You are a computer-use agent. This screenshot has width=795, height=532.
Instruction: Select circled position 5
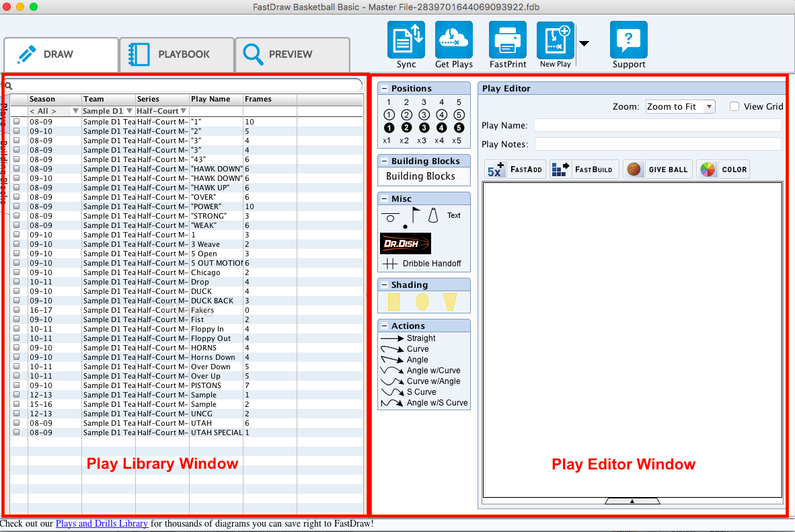[459, 115]
